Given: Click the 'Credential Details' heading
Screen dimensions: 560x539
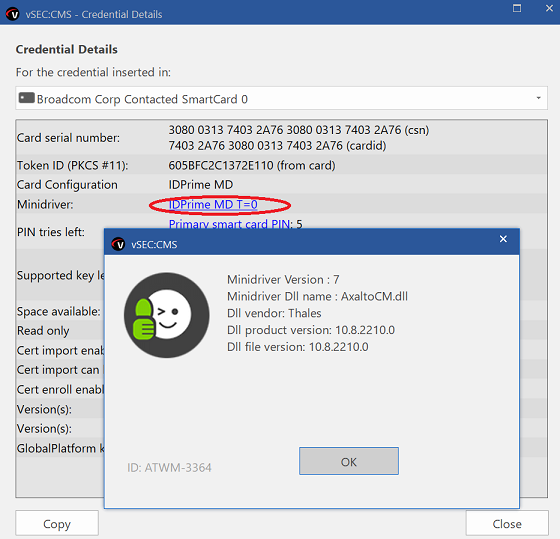Looking at the screenshot, I should pyautogui.click(x=66, y=49).
